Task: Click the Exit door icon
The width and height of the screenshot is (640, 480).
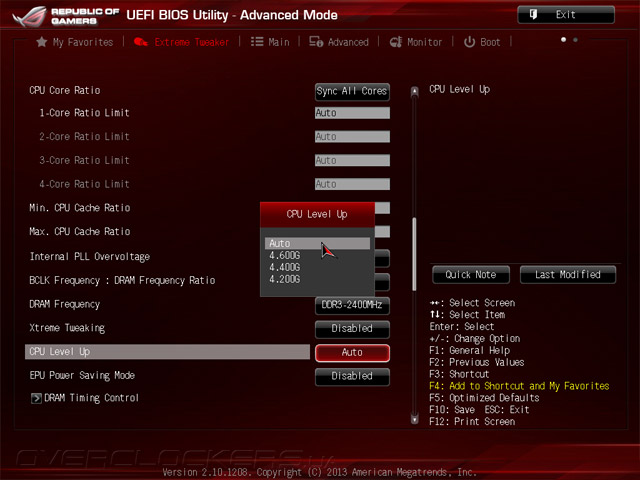Action: [533, 15]
